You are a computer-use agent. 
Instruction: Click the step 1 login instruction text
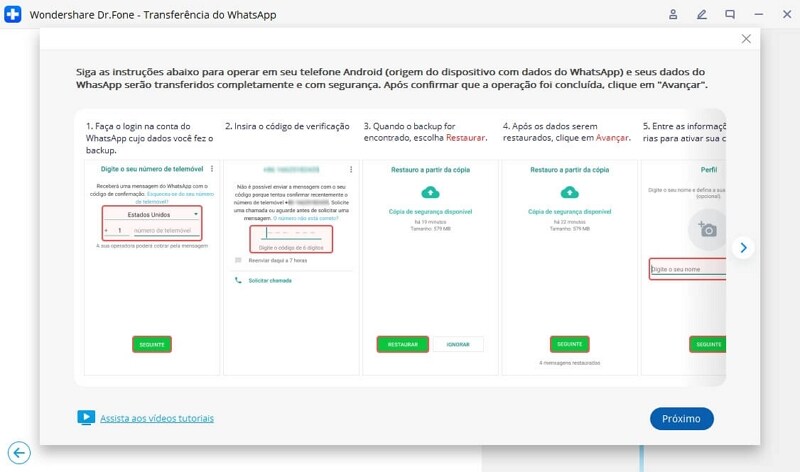(149, 138)
